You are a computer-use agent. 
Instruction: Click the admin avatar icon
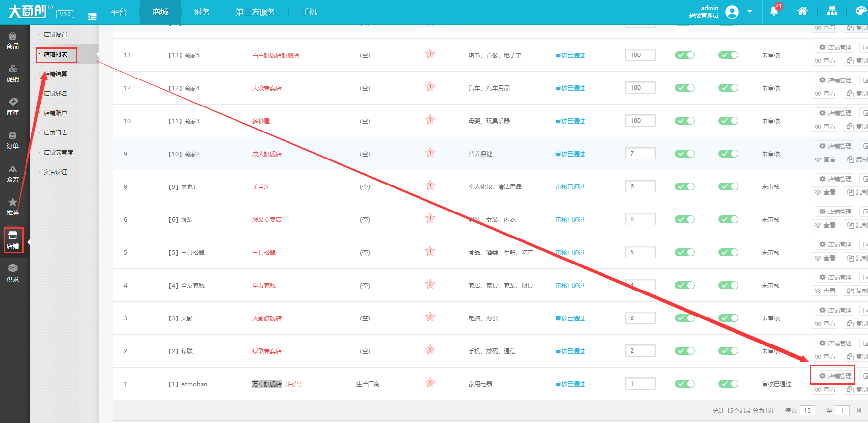(732, 12)
